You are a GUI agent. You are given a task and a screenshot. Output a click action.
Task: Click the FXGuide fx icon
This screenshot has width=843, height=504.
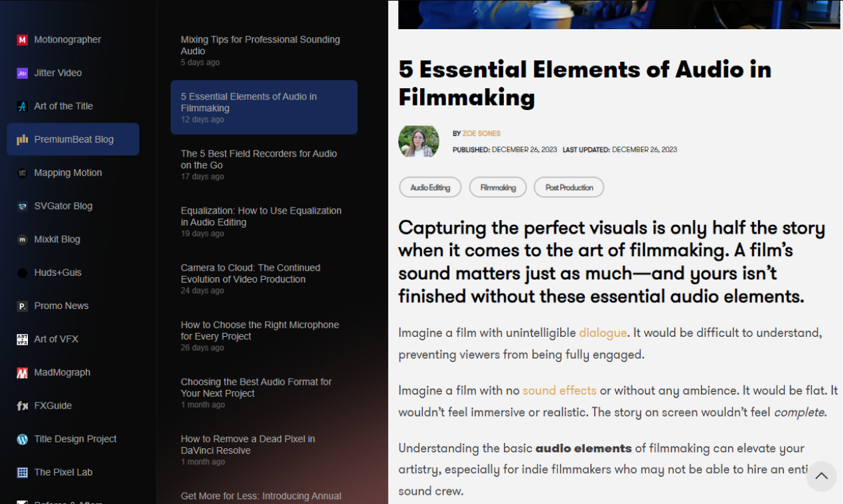(22, 406)
